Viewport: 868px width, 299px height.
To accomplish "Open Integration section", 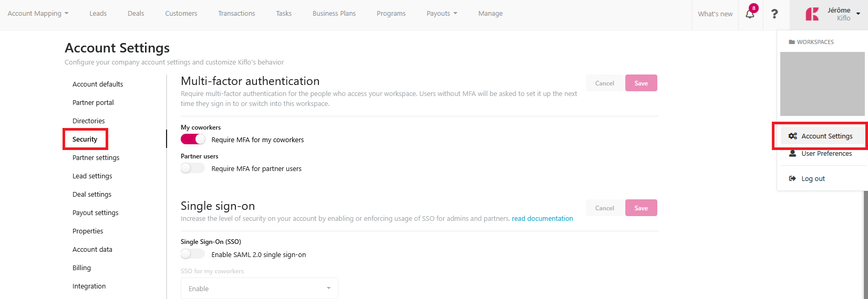I will tap(89, 286).
